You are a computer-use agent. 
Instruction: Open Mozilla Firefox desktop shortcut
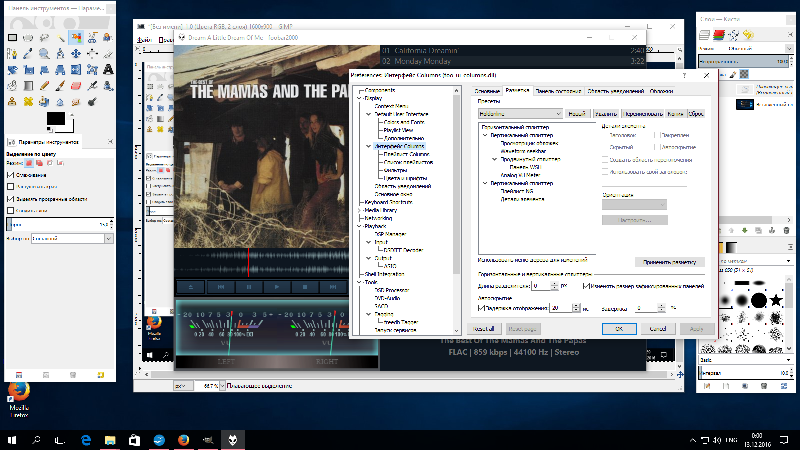[18, 390]
